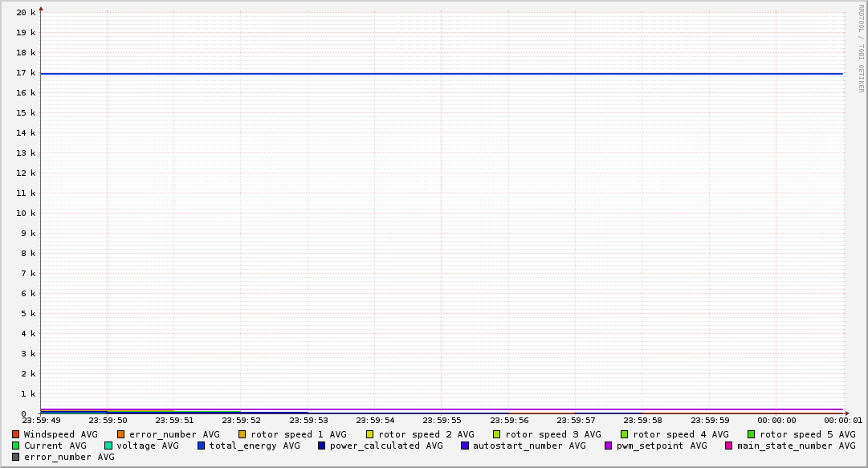This screenshot has width=868, height=468.
Task: Click the teal voltage AVG legend swatch
Action: click(108, 446)
